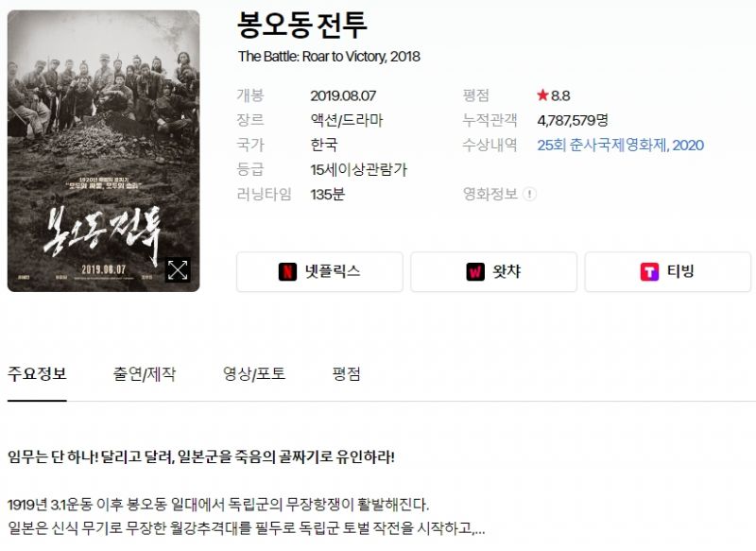Switch to the 평점 tab
The image size is (756, 551).
(x=346, y=374)
